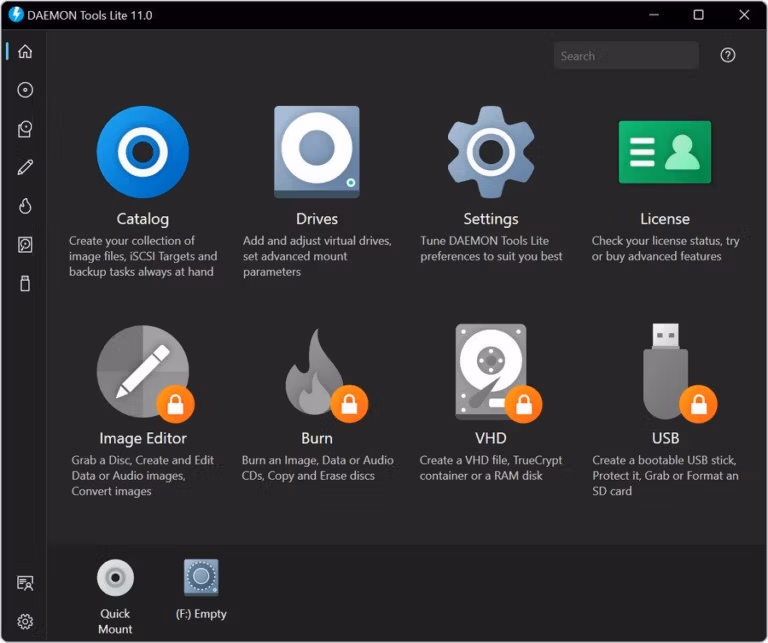Open the locked VHD hard drive tile
The image size is (768, 643).
pyautogui.click(x=491, y=372)
